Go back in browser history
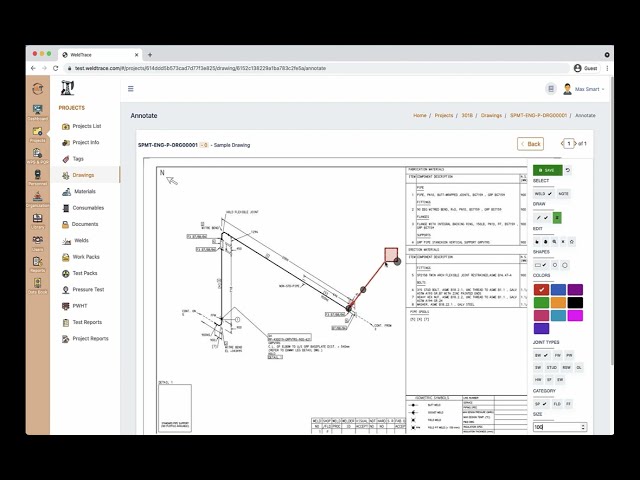 33,68
